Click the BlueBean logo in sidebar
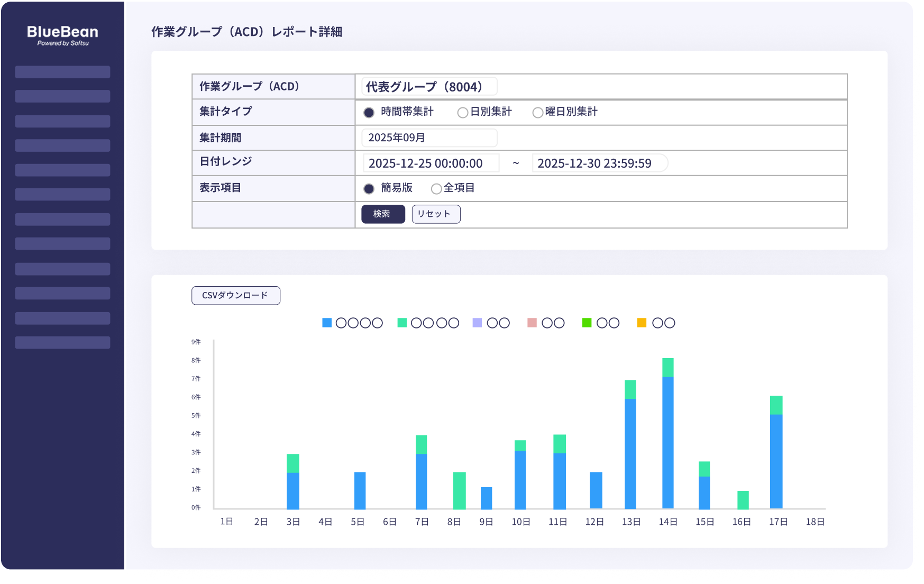 [x=62, y=35]
